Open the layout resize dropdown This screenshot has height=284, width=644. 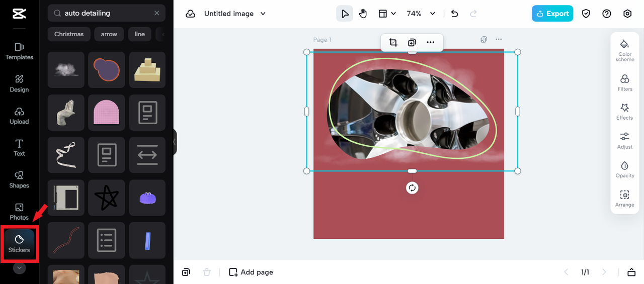click(x=387, y=14)
